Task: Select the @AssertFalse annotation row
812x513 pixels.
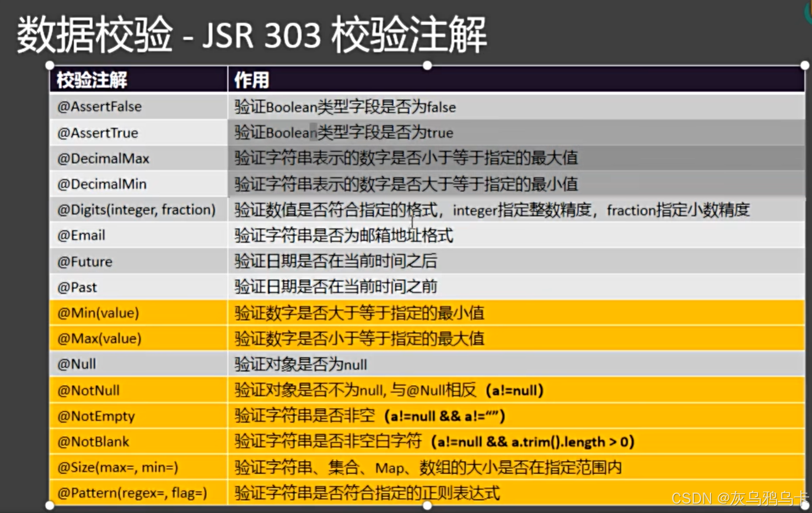Action: coord(99,106)
